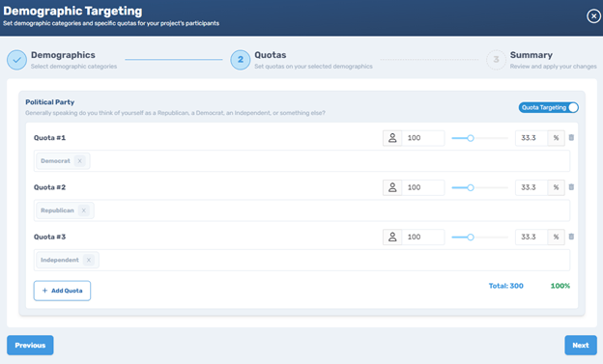Remove the Democrat tag via its X
This screenshot has height=364, width=603.
point(79,161)
